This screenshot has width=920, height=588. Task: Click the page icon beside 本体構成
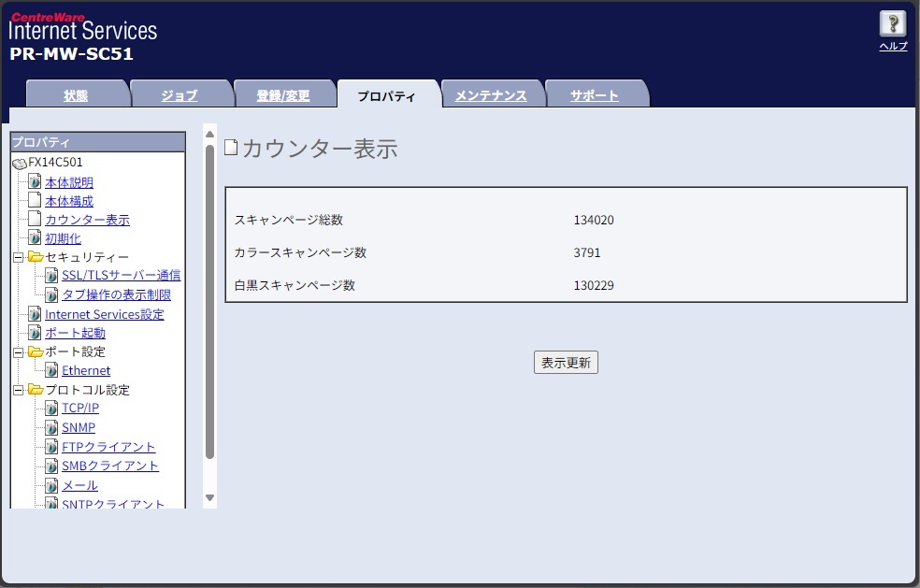point(36,200)
